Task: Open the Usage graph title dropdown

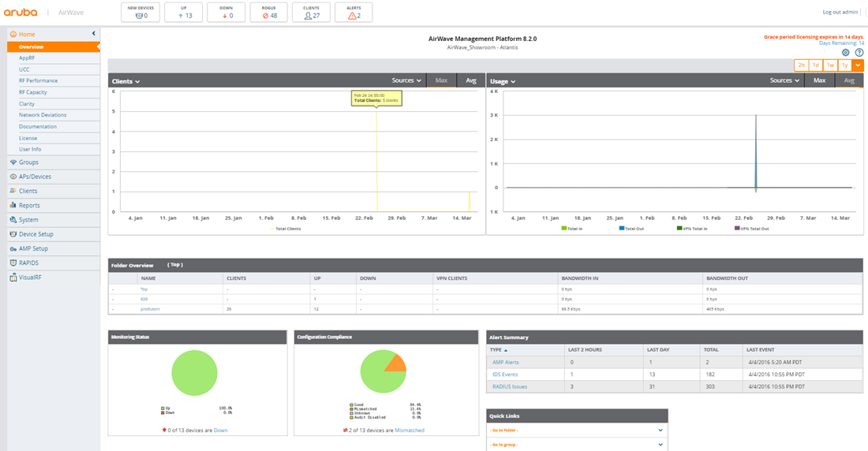Action: (x=503, y=81)
